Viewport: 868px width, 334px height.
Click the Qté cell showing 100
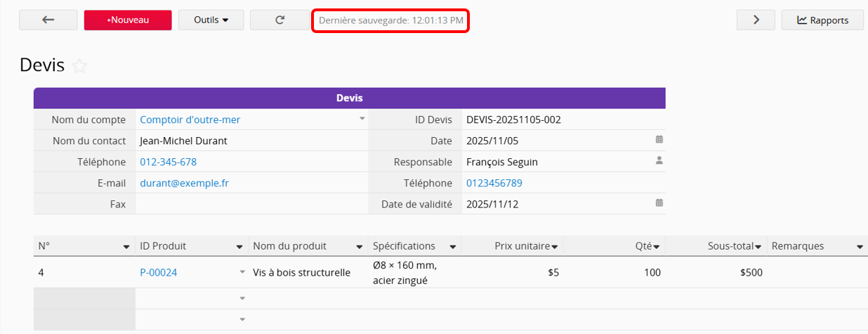coord(614,272)
